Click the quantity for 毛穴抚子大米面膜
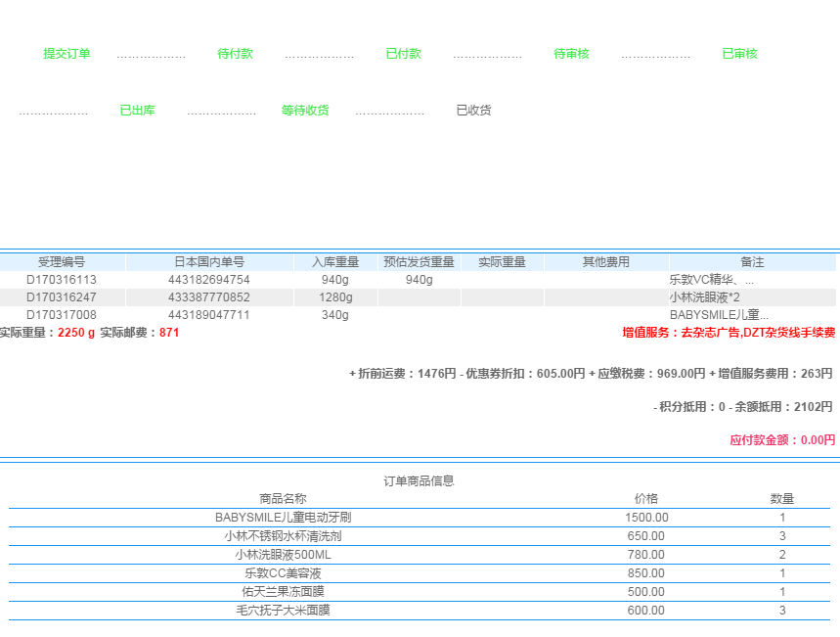840x637 pixels. click(x=782, y=611)
